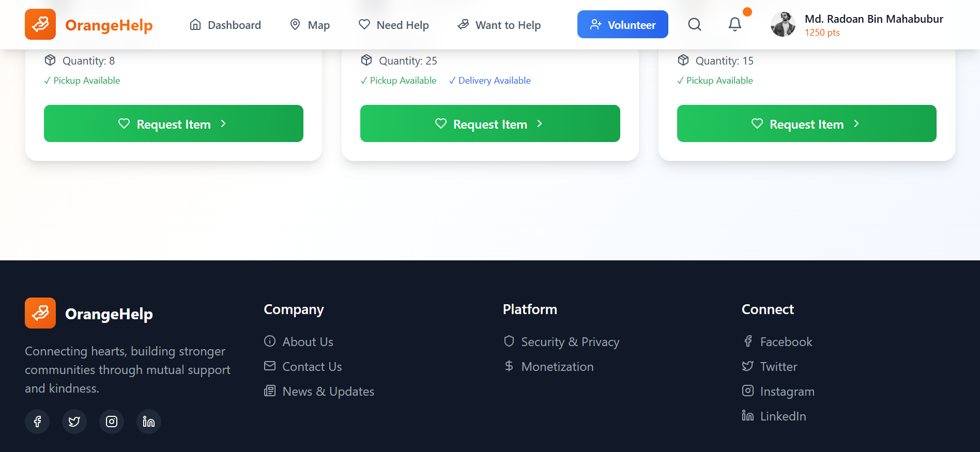Go to the Dashboard nav item

[225, 25]
